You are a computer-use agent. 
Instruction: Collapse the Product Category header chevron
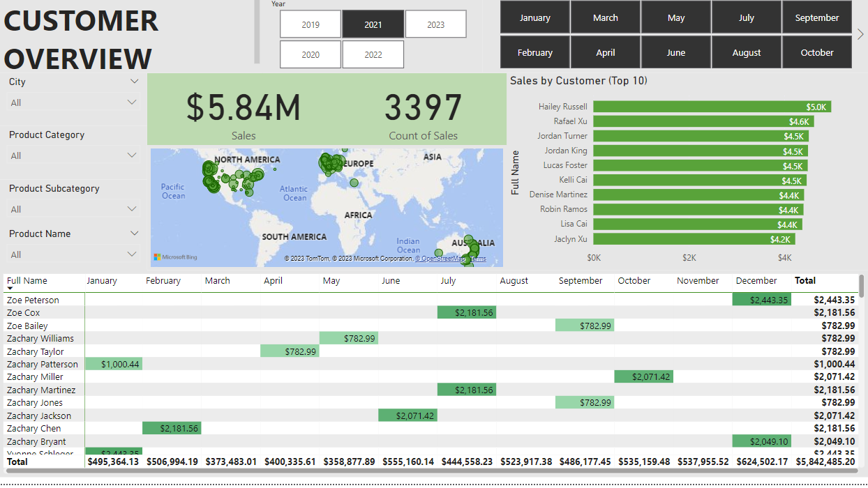(135, 135)
